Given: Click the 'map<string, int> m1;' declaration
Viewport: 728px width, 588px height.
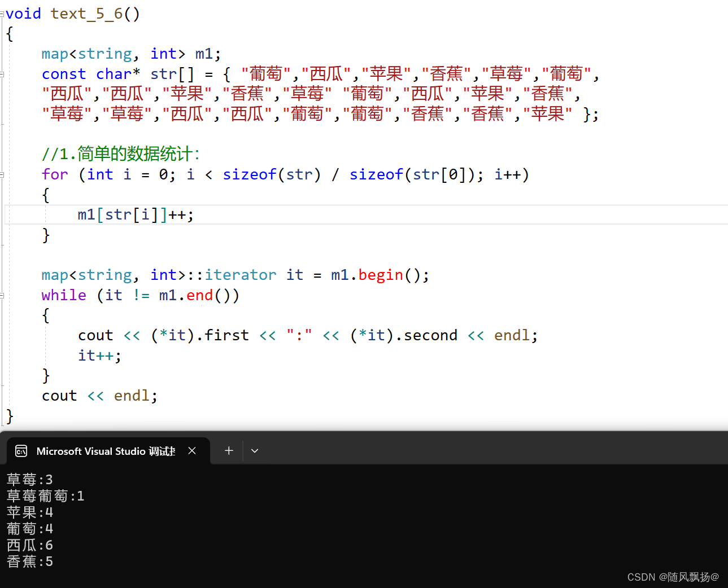Looking at the screenshot, I should (131, 54).
